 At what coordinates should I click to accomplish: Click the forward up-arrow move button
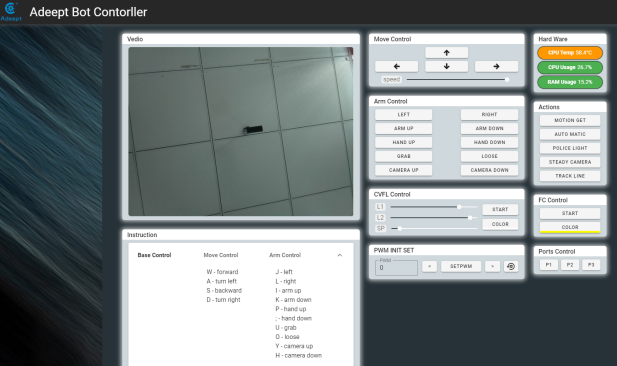coord(446,53)
